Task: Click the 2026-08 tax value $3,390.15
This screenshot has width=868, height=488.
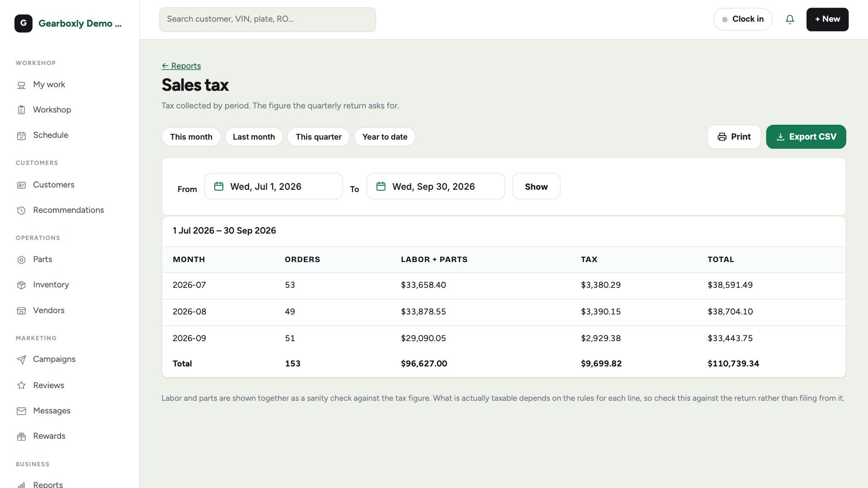Action: pos(601,312)
